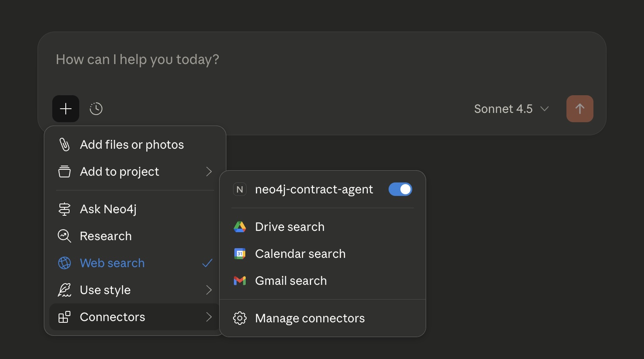Uncheck the Web search checkmark
The width and height of the screenshot is (644, 359).
coord(207,263)
